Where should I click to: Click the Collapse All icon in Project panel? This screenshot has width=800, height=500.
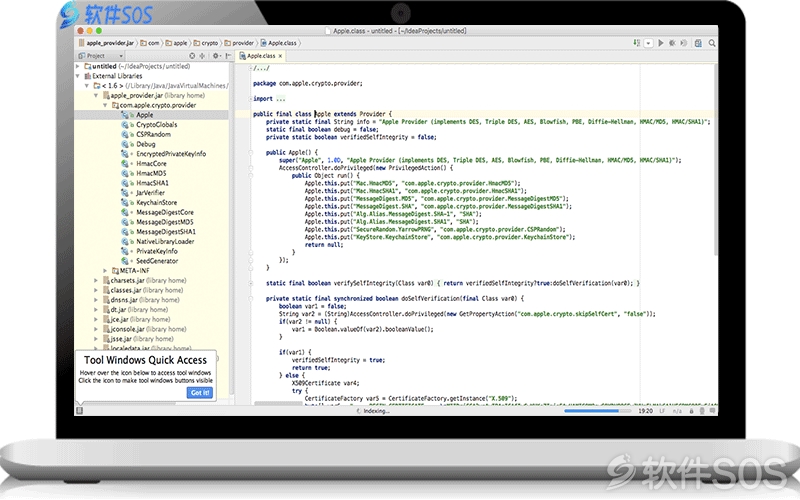pos(202,56)
